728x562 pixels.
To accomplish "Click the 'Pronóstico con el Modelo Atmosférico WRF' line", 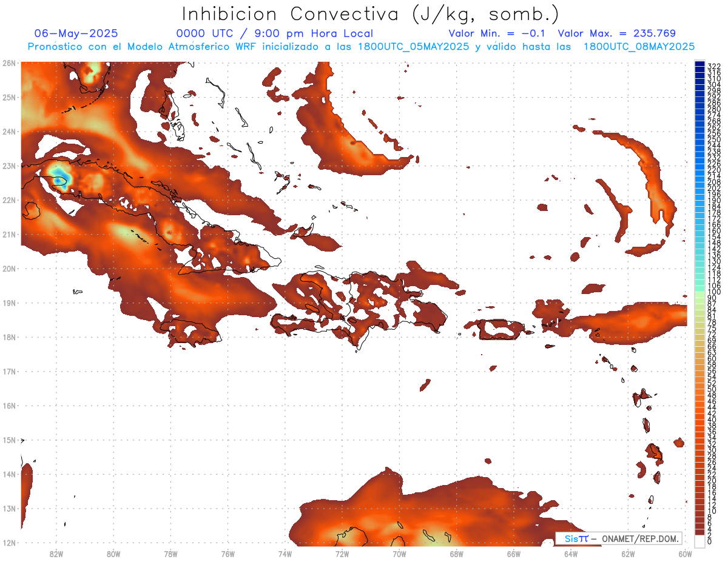I will [x=361, y=47].
